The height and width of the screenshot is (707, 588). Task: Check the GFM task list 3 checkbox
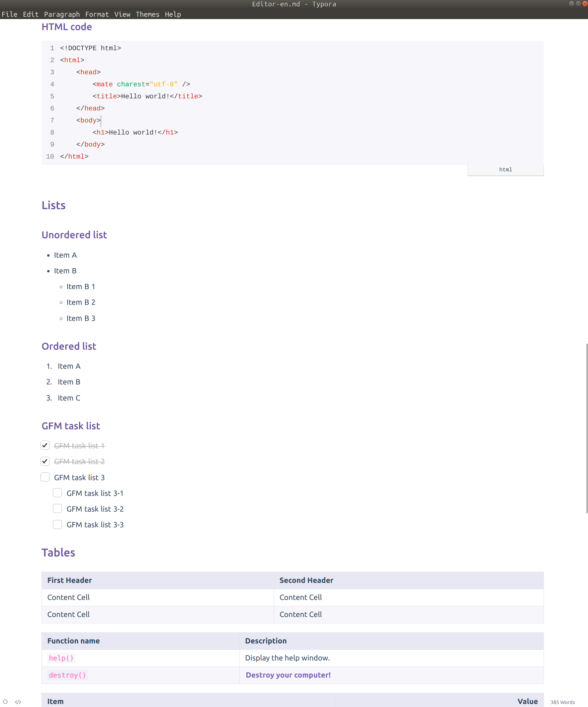pos(45,477)
